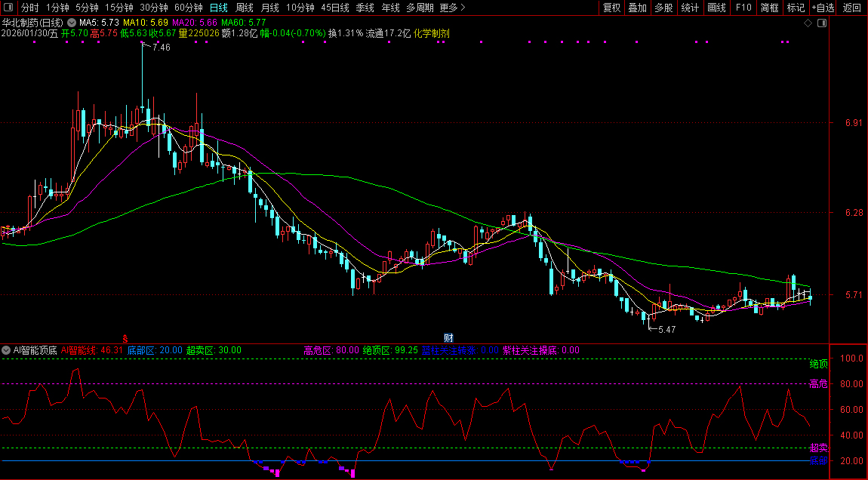
Task: Click the 复权 adjustment button
Action: [611, 8]
